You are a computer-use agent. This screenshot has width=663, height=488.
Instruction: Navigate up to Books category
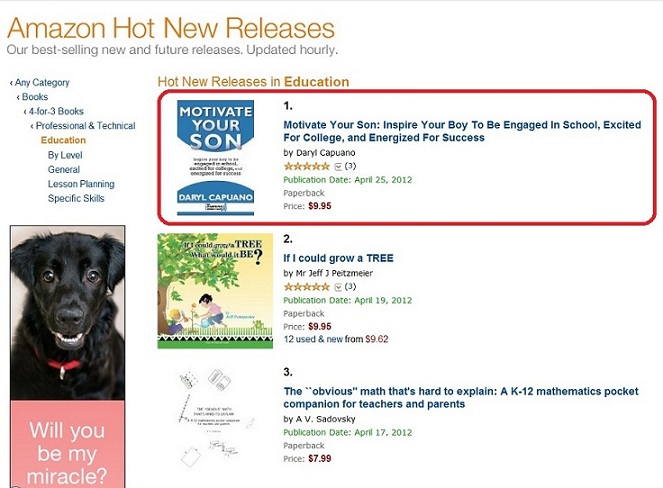(x=34, y=97)
